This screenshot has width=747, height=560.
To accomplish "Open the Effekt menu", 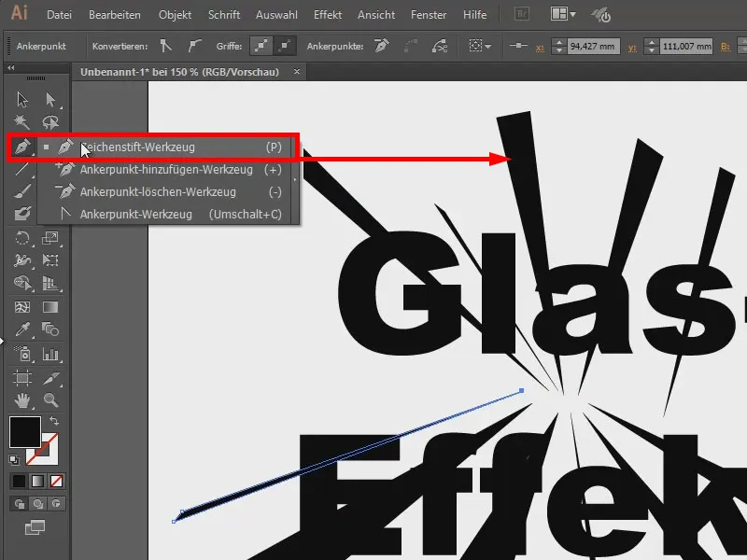I will pos(328,15).
